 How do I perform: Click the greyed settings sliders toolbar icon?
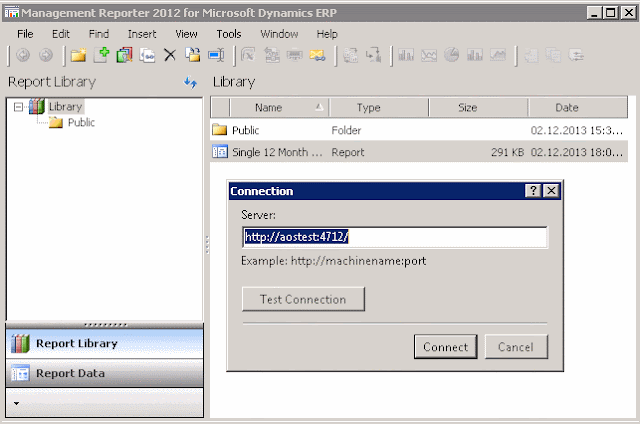pos(576,55)
